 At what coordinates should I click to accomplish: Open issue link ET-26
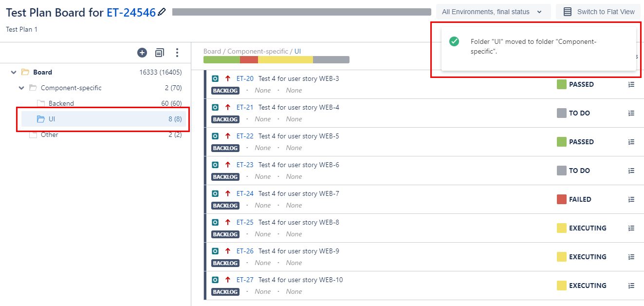(x=245, y=251)
